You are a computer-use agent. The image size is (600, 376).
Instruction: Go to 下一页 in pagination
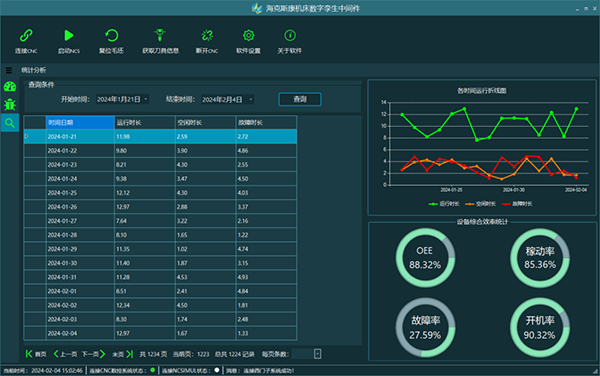[93, 354]
